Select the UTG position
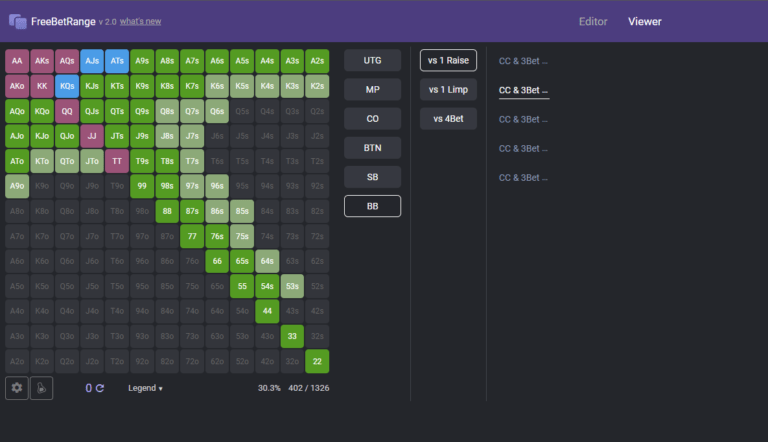The height and width of the screenshot is (442, 768). pyautogui.click(x=372, y=61)
